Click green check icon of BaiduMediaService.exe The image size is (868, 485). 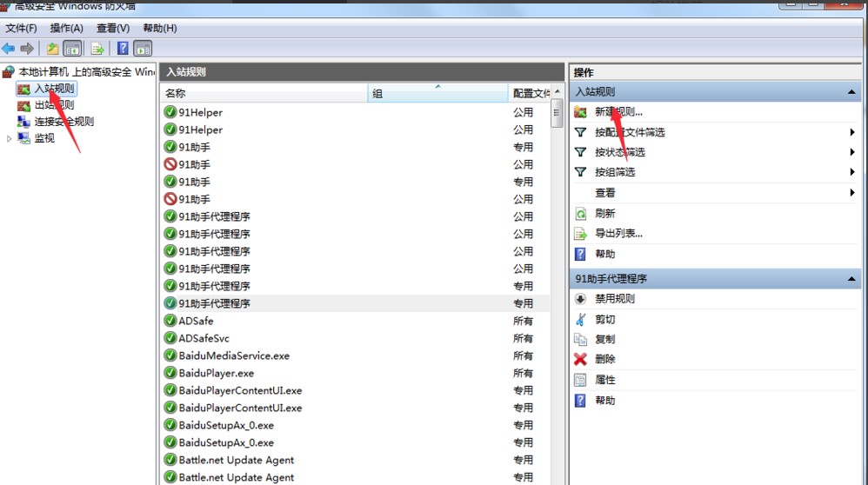170,355
